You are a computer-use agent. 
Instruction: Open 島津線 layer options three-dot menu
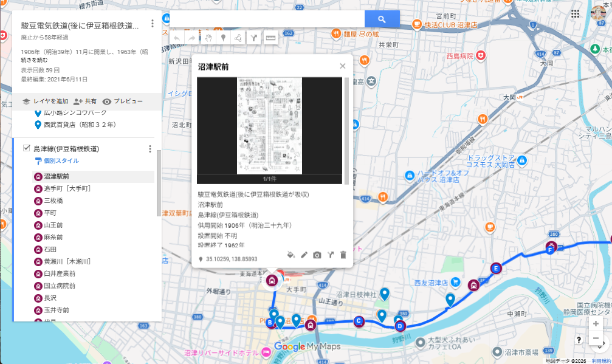point(150,149)
